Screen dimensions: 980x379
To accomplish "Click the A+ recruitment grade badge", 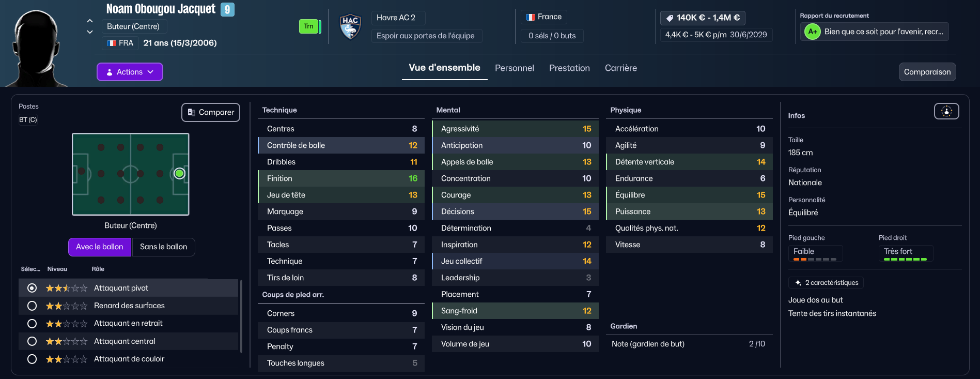I will click(x=812, y=32).
